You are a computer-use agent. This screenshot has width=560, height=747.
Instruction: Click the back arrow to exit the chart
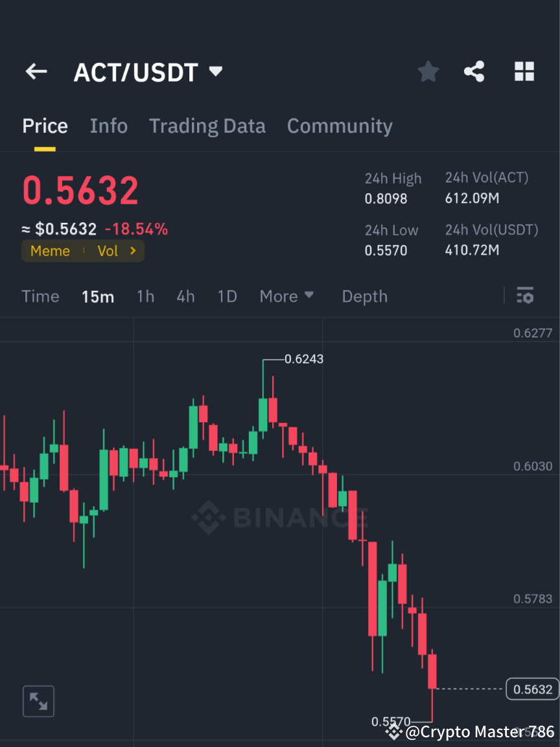click(36, 71)
